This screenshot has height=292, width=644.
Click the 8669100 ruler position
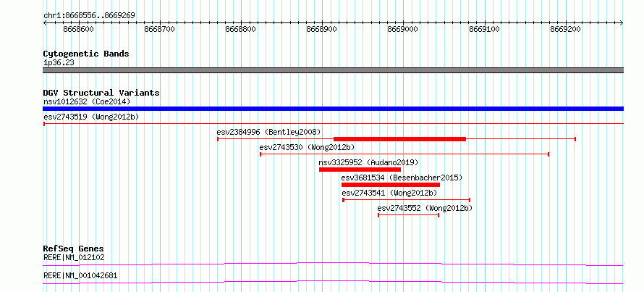[x=485, y=29]
